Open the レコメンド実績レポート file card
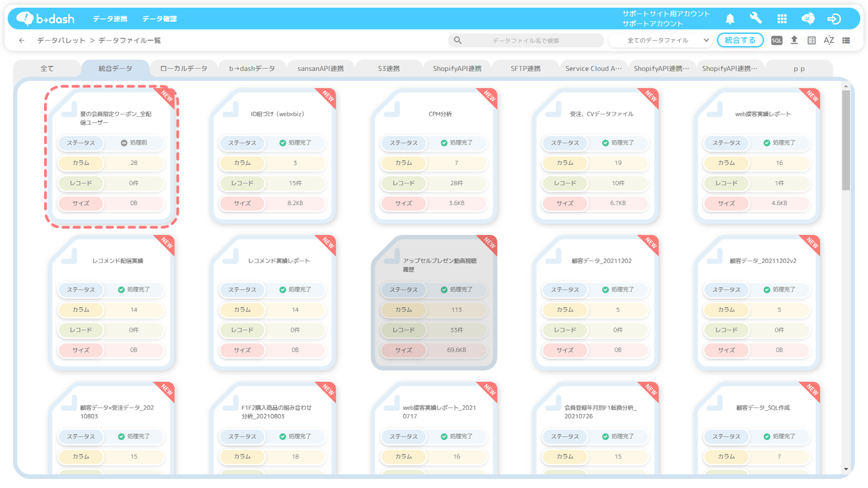 point(273,303)
